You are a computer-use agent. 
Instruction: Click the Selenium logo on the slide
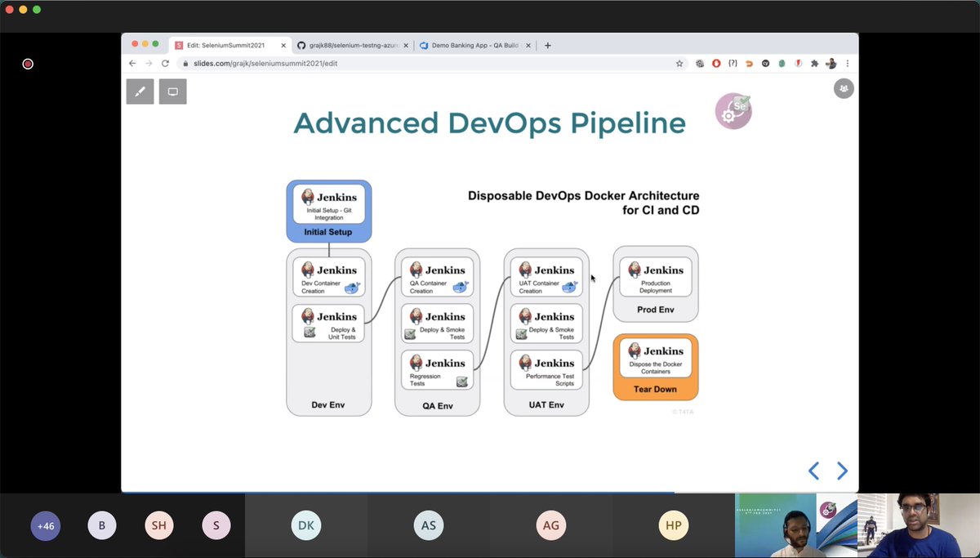(x=733, y=112)
